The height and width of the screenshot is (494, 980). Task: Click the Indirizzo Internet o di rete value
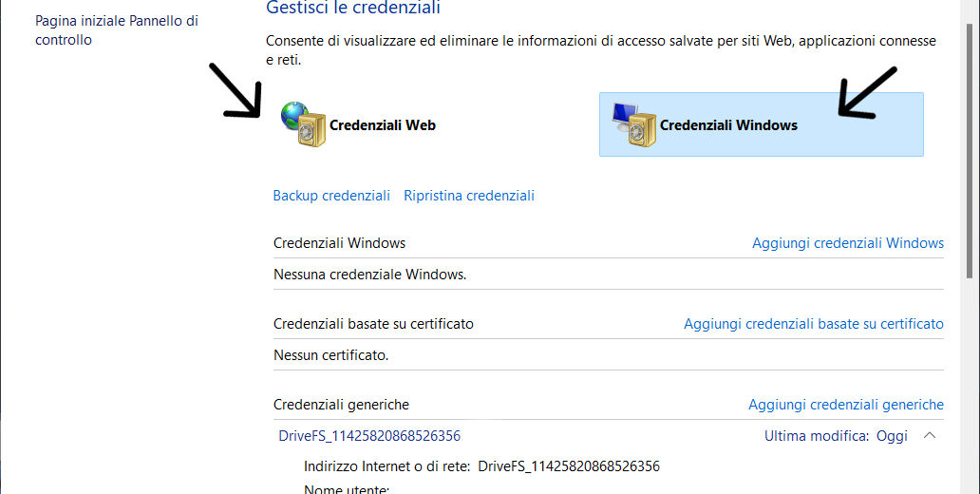(x=569, y=466)
